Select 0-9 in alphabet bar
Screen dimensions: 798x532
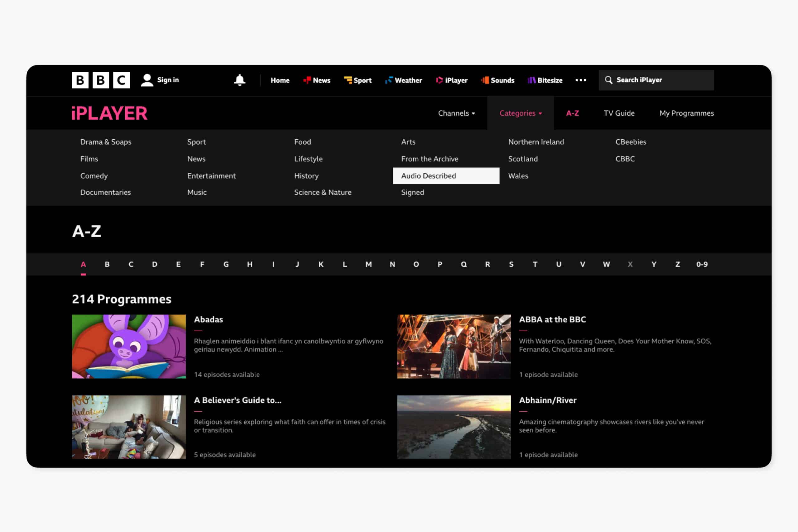[x=702, y=264]
